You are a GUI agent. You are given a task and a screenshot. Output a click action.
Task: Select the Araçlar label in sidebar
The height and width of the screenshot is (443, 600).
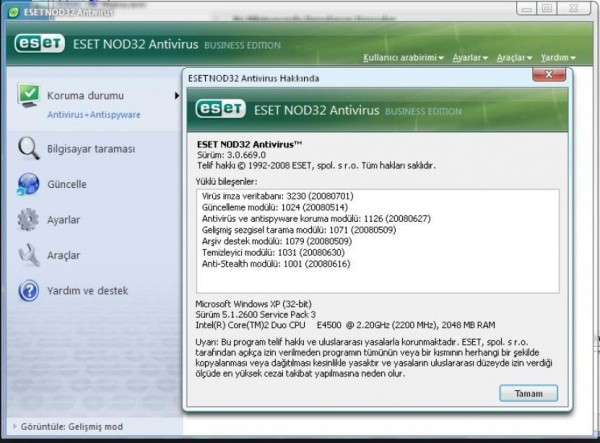(x=64, y=255)
